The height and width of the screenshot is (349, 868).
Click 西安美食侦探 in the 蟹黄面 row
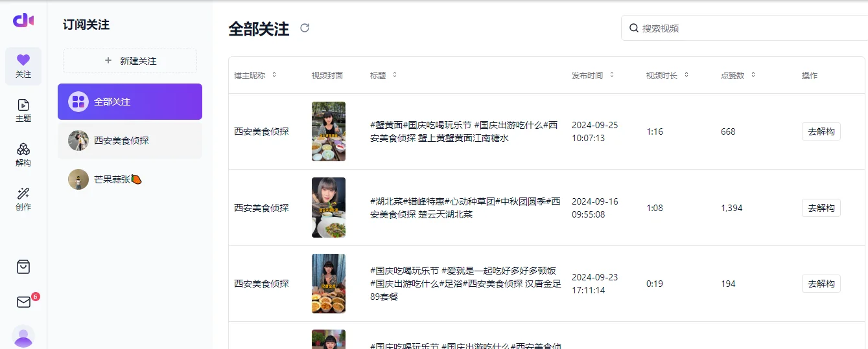pyautogui.click(x=261, y=131)
